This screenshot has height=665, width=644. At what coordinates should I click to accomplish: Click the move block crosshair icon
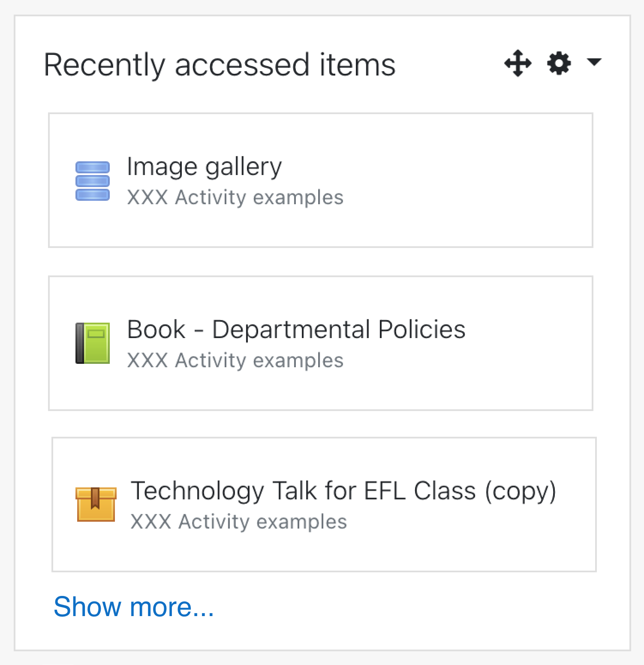point(518,63)
